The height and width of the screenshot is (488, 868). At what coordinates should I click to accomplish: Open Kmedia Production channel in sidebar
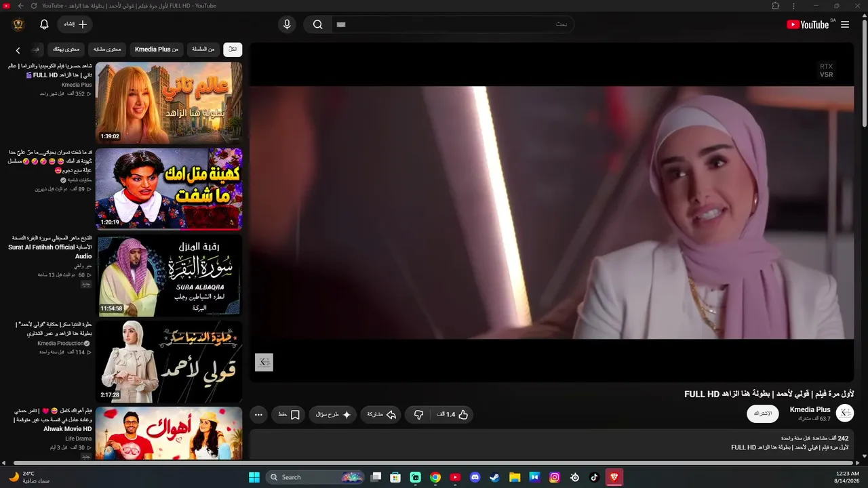tap(60, 344)
